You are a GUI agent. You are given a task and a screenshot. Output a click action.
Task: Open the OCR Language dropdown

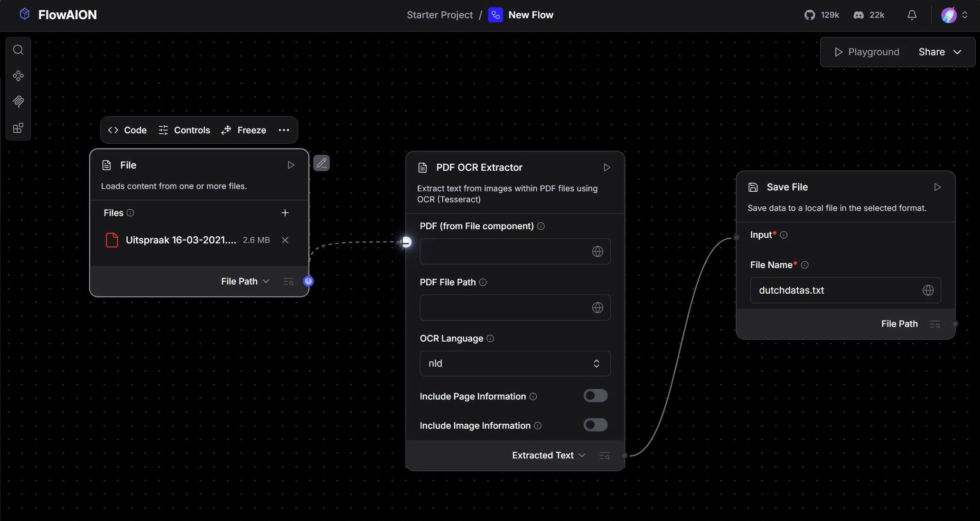pyautogui.click(x=514, y=363)
